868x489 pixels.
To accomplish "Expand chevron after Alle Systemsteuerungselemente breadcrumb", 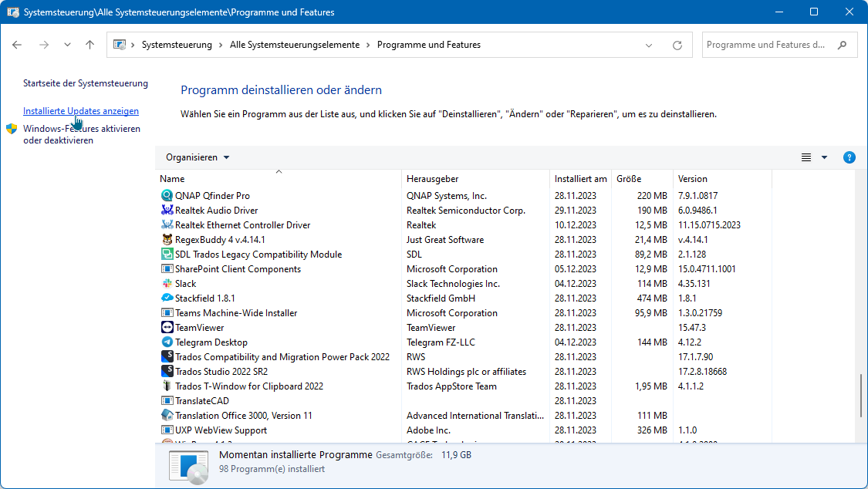I will pos(368,45).
